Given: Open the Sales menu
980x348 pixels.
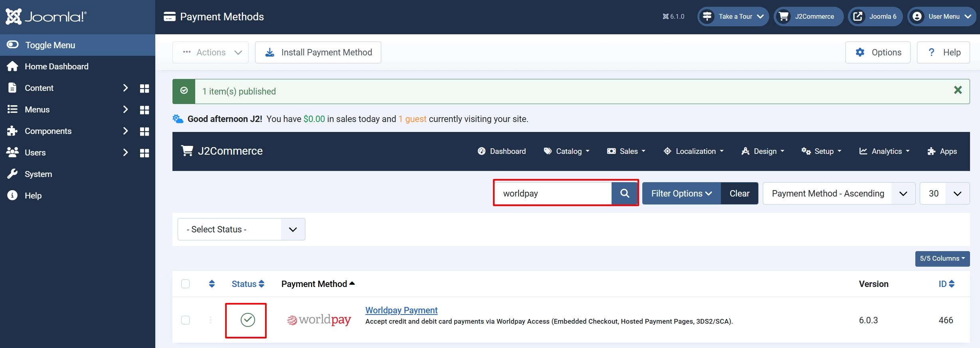Looking at the screenshot, I should coord(626,151).
